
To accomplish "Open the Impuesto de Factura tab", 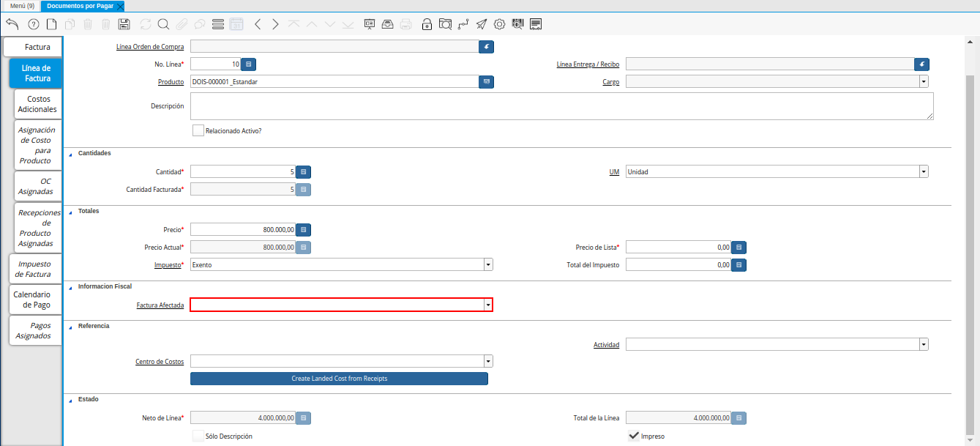I will tap(35, 269).
